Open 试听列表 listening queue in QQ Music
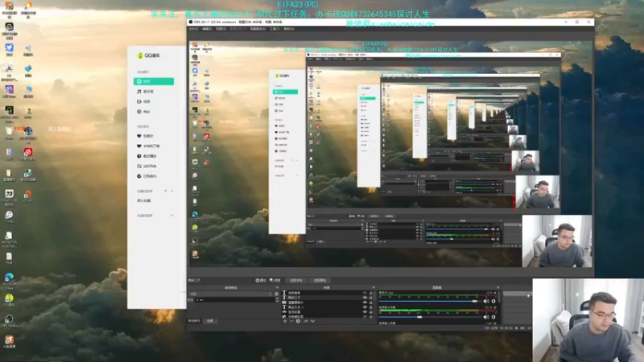 [147, 167]
